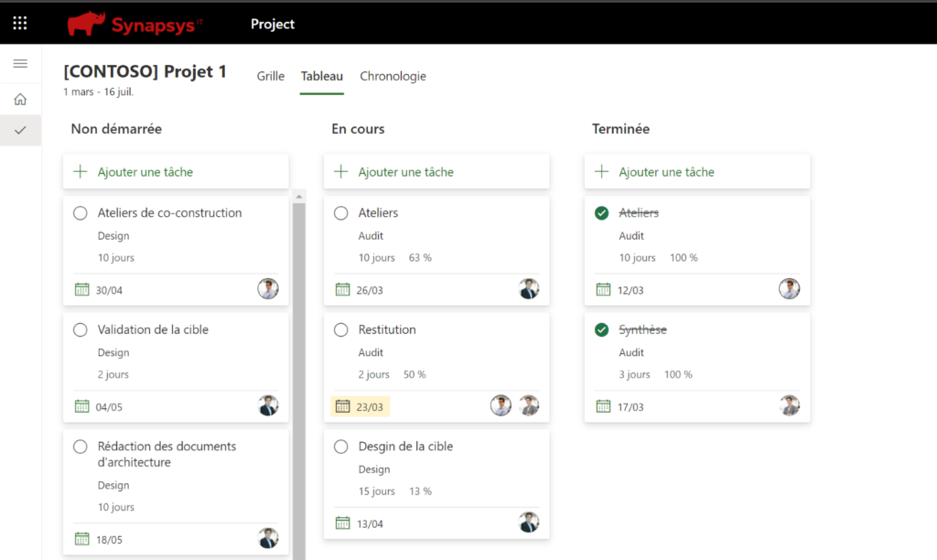Image resolution: width=937 pixels, height=560 pixels.
Task: Add a task in Non démarrée column
Action: point(145,172)
